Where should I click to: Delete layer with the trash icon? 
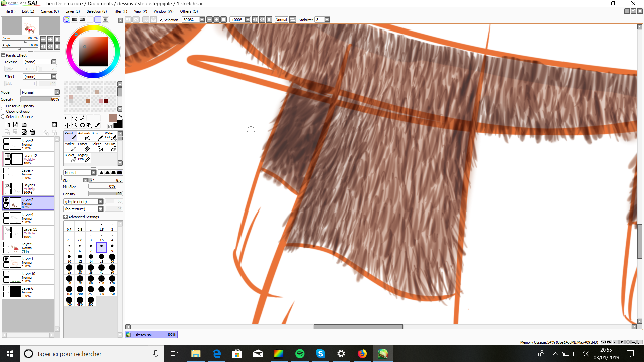pos(33,132)
